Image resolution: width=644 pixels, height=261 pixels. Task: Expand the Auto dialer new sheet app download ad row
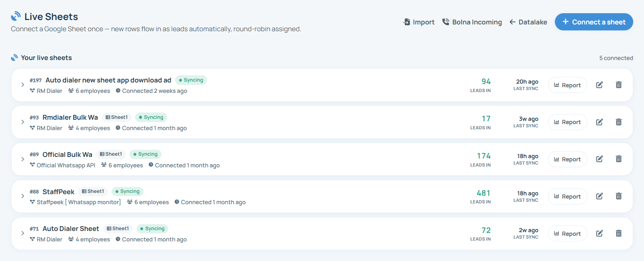(23, 85)
